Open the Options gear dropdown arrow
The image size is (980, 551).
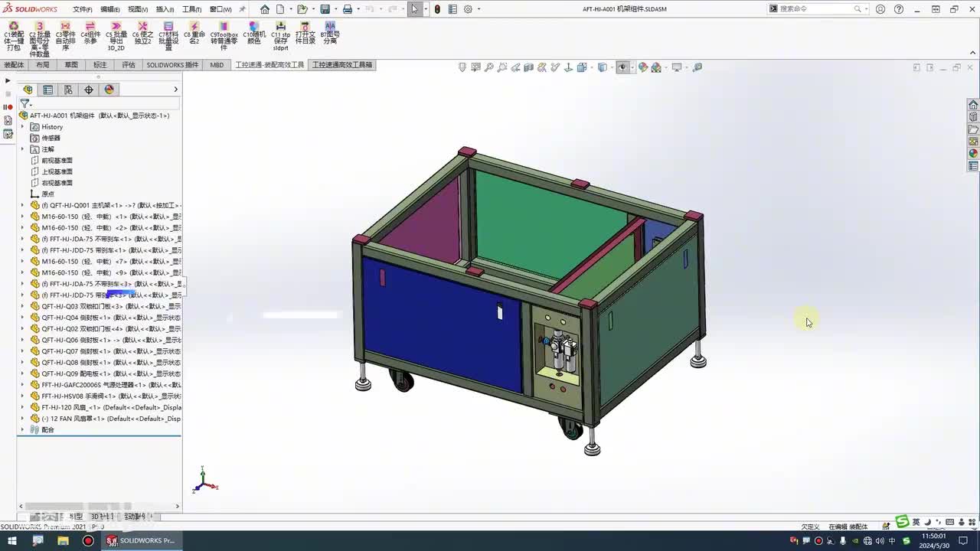pyautogui.click(x=479, y=9)
